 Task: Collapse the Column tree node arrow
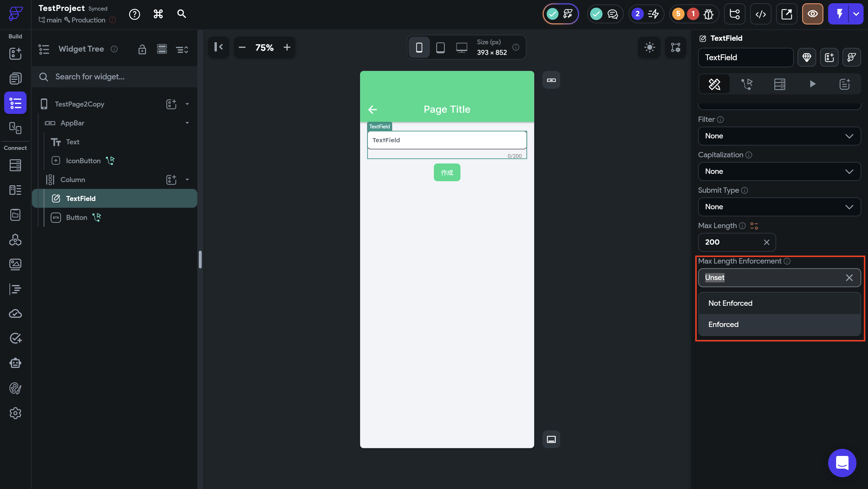point(187,179)
